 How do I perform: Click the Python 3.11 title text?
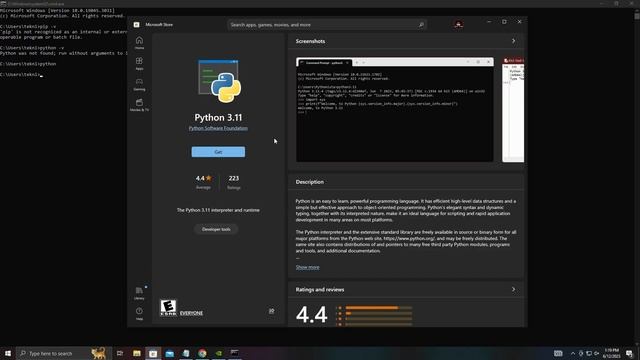point(218,118)
